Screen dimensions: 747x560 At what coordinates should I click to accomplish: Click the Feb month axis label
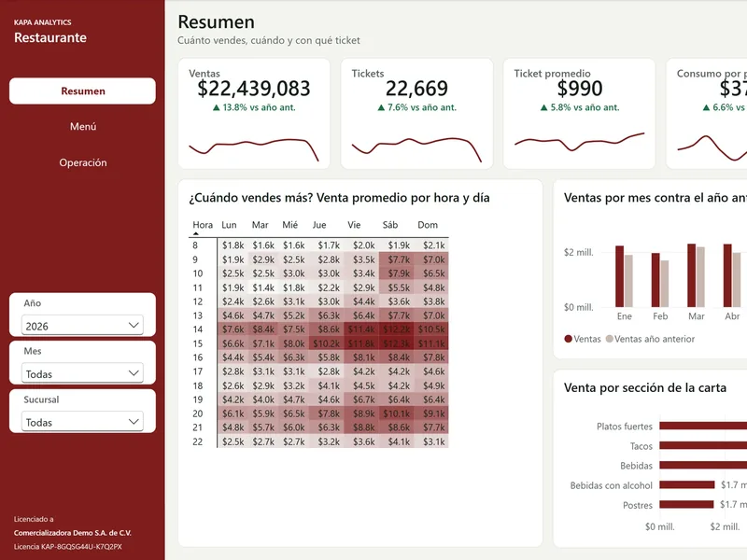click(x=660, y=316)
